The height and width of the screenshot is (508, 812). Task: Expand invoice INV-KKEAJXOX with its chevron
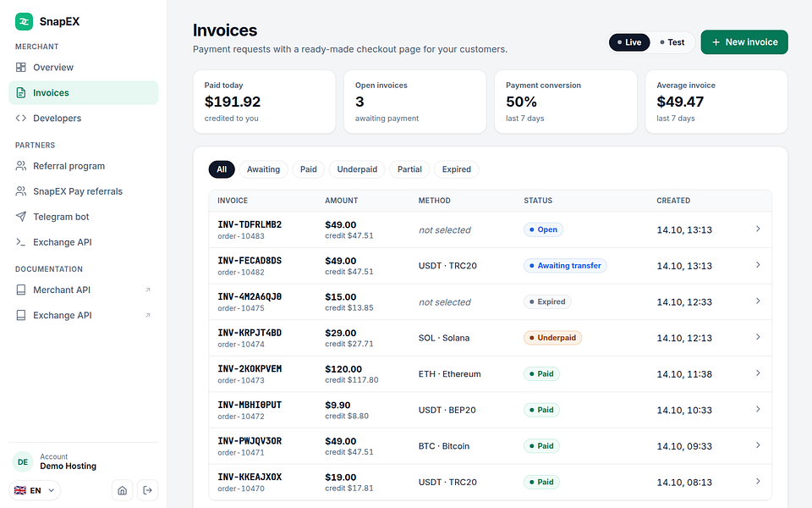758,481
